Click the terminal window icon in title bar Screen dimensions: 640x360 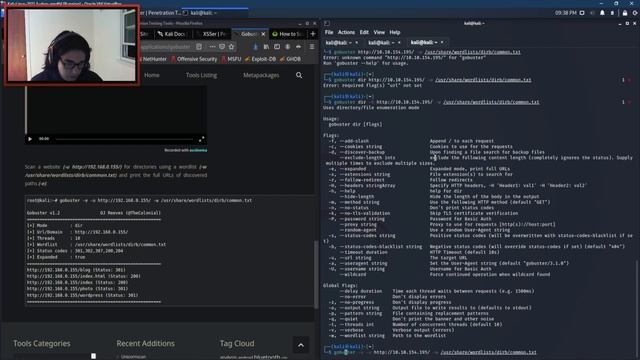[327, 24]
